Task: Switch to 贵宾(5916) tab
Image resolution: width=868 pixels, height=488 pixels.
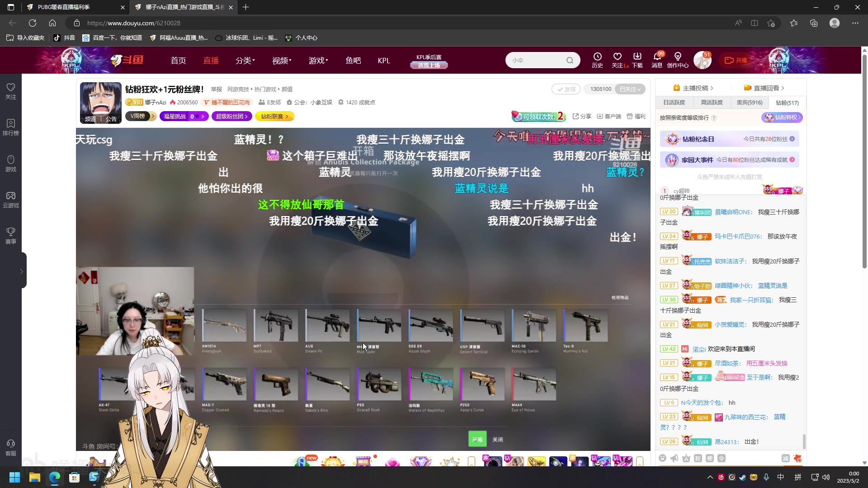Action: click(750, 103)
